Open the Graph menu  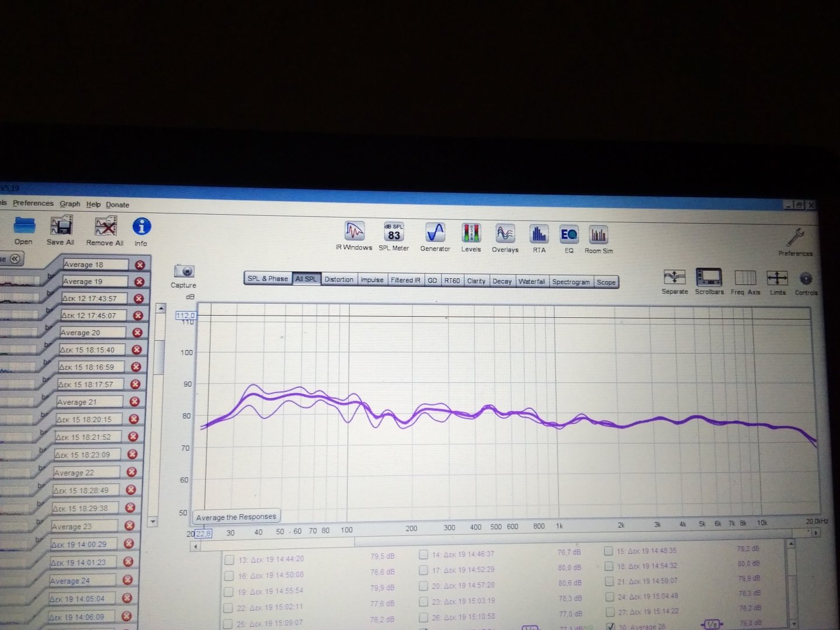[x=70, y=204]
